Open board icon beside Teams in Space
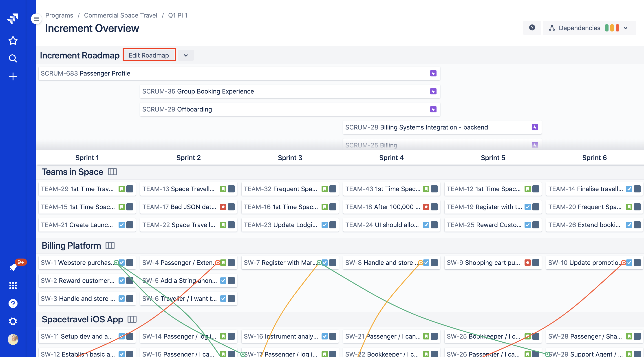The image size is (644, 357). pos(112,172)
